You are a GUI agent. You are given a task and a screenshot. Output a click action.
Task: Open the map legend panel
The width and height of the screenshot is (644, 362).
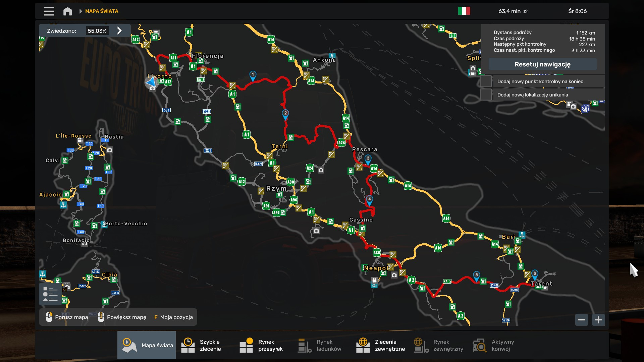coord(50,294)
